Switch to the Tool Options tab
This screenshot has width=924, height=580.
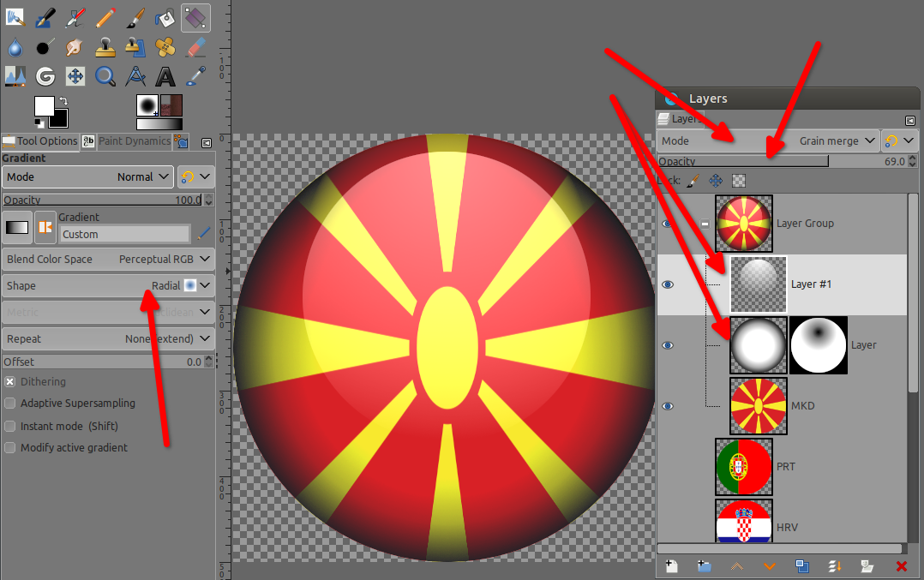[40, 141]
